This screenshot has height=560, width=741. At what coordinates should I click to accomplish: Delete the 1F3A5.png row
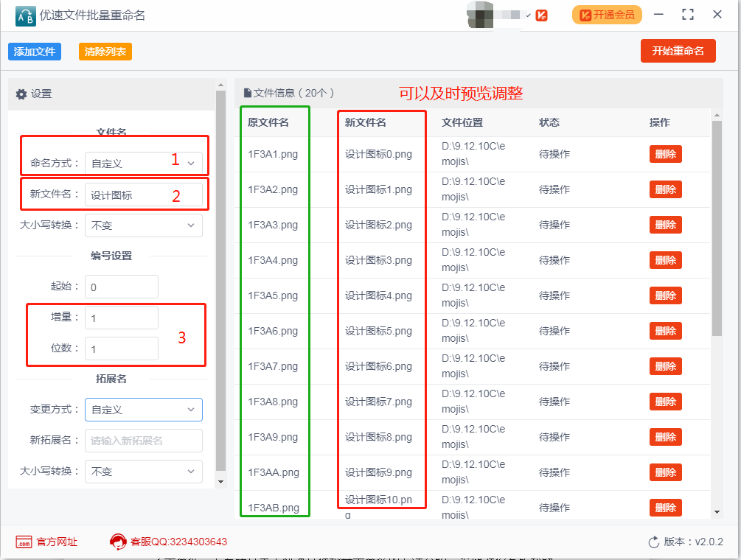[665, 295]
